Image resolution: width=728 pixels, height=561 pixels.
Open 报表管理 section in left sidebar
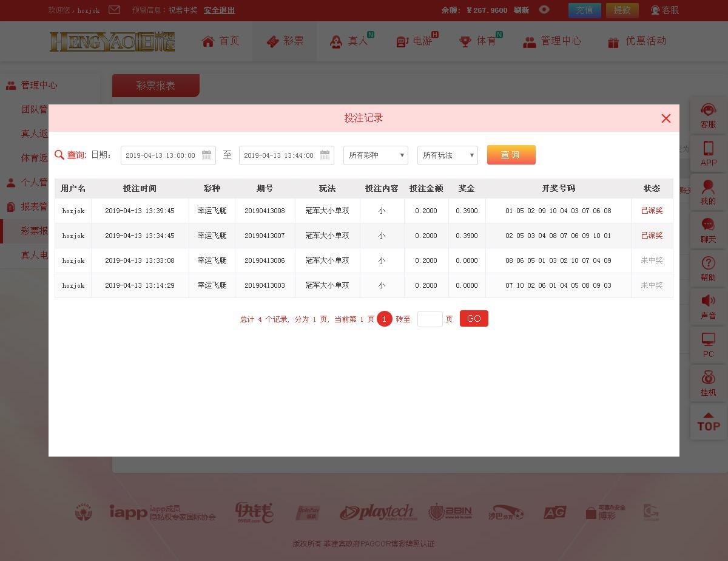[27, 206]
